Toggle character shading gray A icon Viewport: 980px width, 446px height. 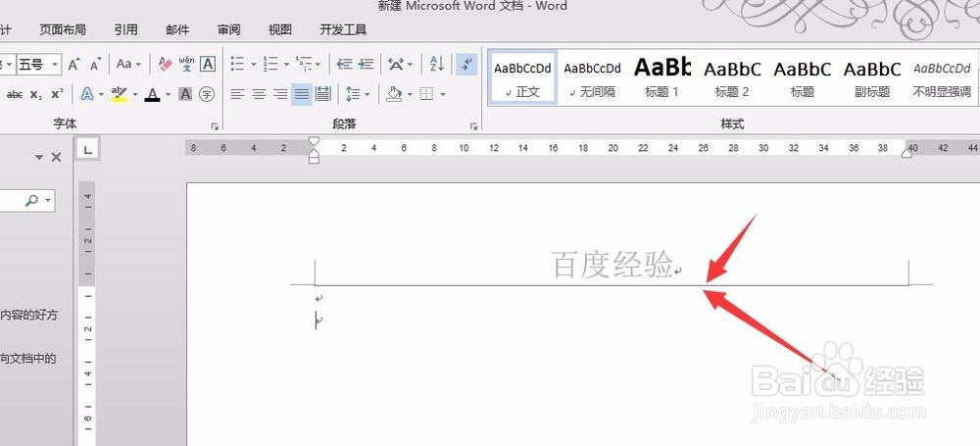pyautogui.click(x=185, y=94)
